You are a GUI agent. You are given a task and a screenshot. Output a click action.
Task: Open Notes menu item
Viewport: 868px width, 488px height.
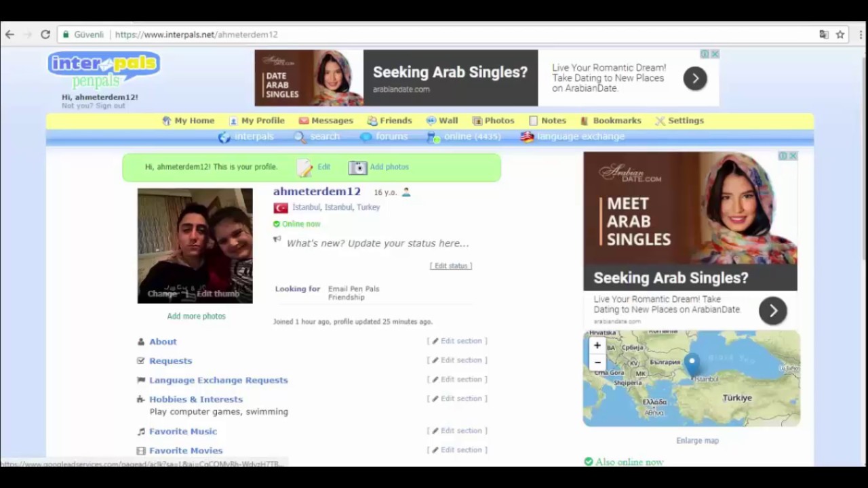point(547,121)
